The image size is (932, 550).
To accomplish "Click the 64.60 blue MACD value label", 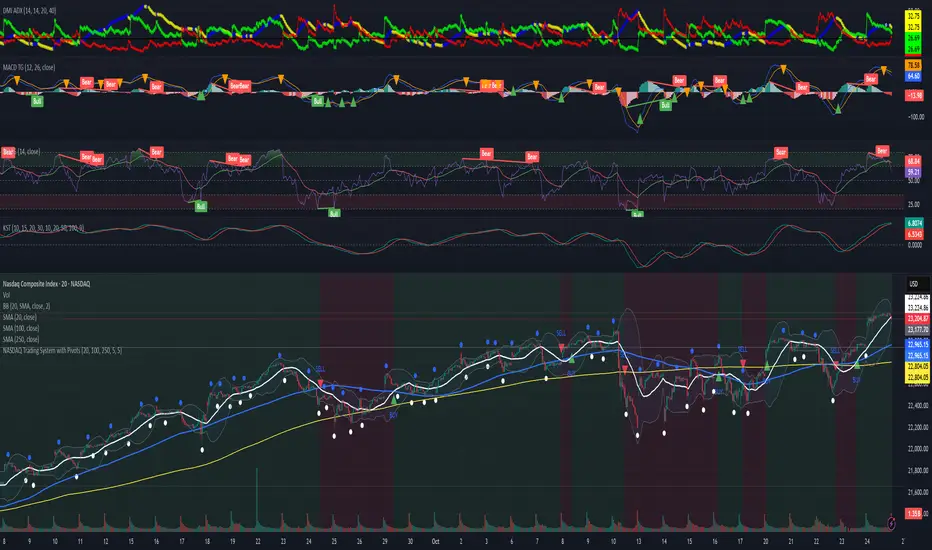I will point(913,76).
